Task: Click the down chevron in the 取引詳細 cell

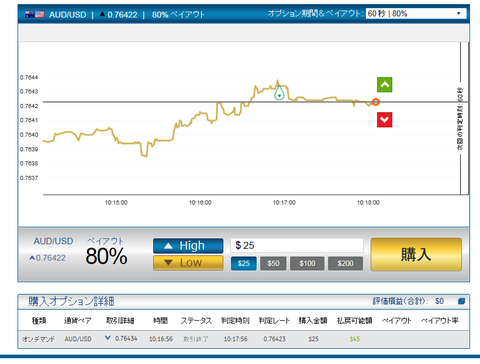Action: pyautogui.click(x=108, y=338)
